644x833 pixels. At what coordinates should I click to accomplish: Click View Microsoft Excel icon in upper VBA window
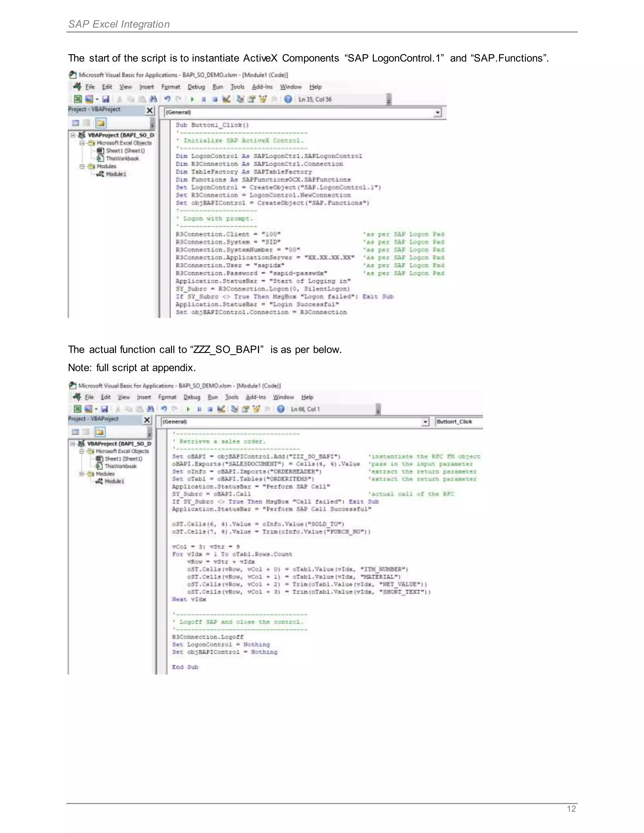coord(77,99)
